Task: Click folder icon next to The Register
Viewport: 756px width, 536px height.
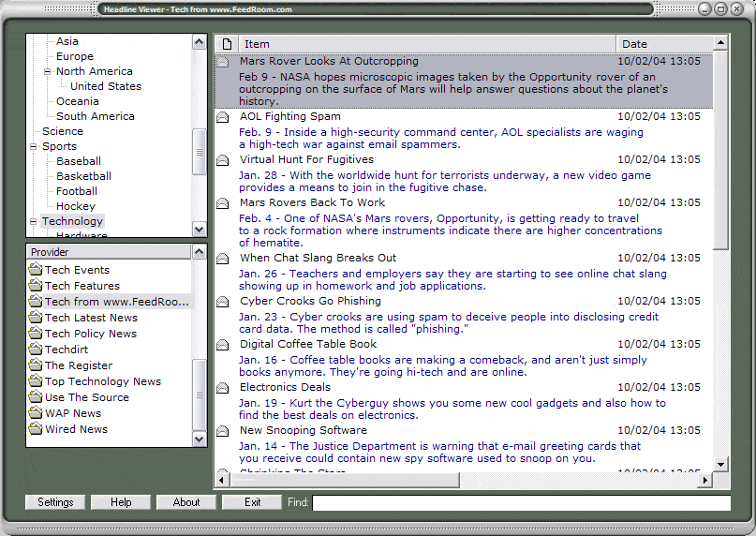Action: pos(36,365)
